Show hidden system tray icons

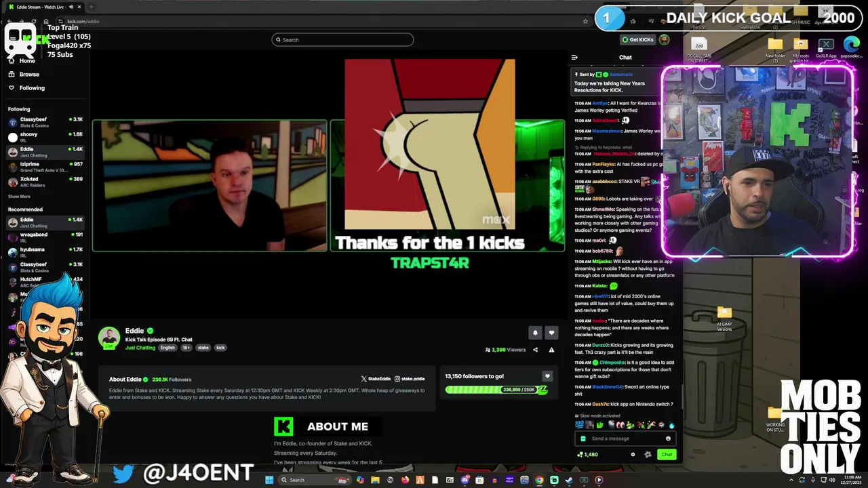(x=791, y=480)
